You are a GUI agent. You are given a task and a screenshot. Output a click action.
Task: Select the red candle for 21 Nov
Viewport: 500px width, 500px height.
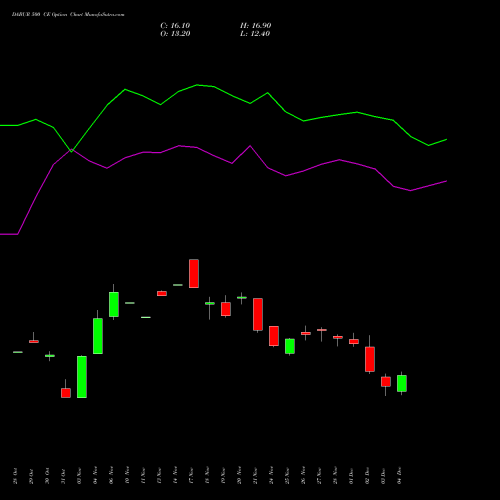258,314
